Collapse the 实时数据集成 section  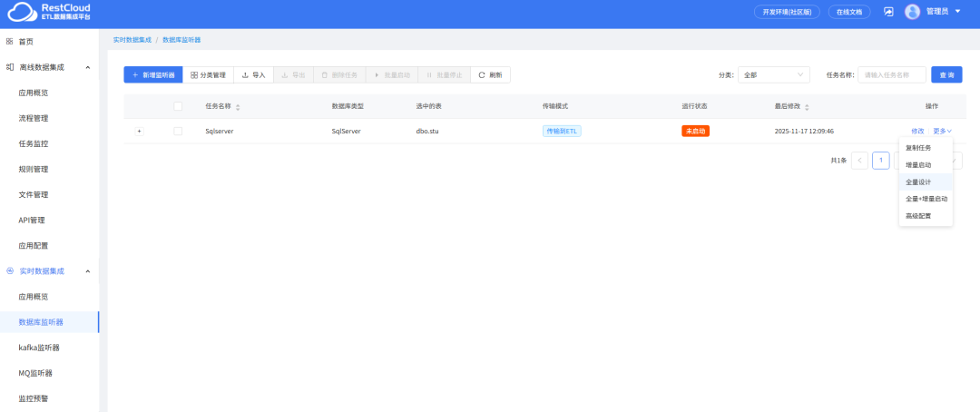pyautogui.click(x=87, y=271)
